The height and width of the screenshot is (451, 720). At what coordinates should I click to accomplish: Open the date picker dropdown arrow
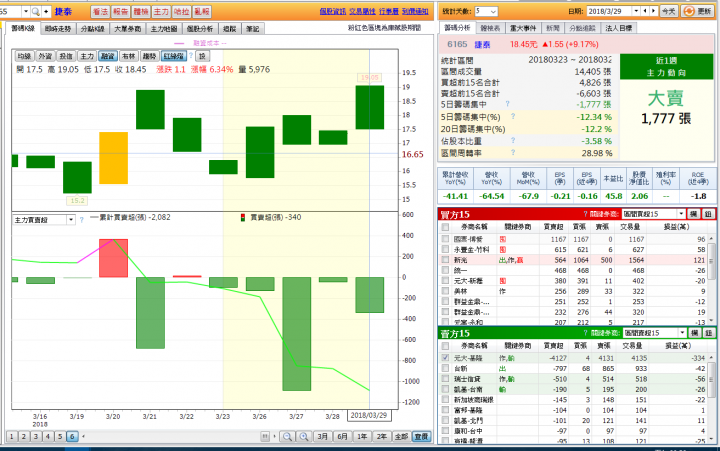click(636, 11)
